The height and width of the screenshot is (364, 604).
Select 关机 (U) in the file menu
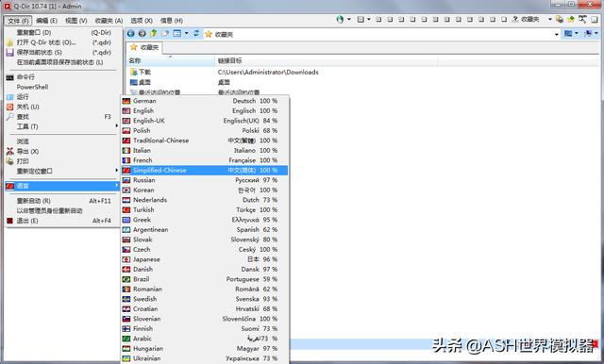click(x=61, y=107)
